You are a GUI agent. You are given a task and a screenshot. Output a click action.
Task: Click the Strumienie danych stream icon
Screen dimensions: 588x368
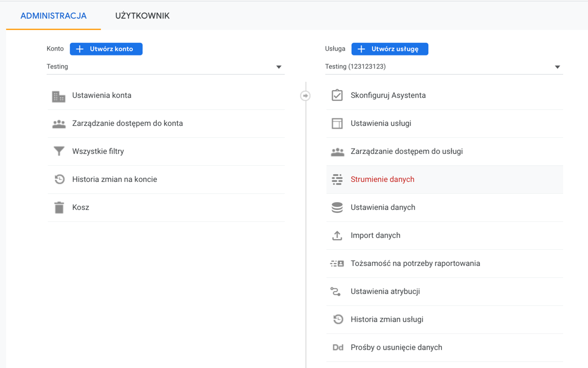click(x=337, y=180)
